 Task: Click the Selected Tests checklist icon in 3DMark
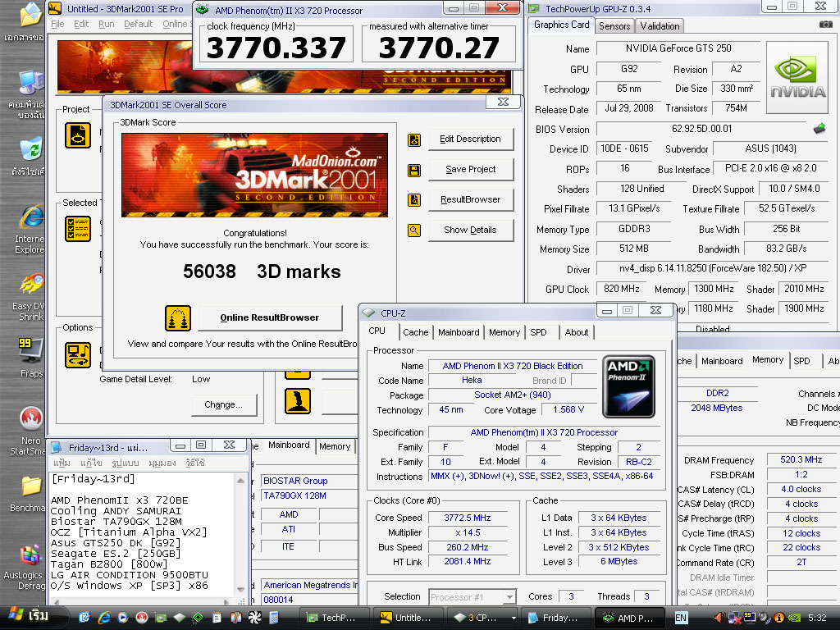tap(78, 229)
